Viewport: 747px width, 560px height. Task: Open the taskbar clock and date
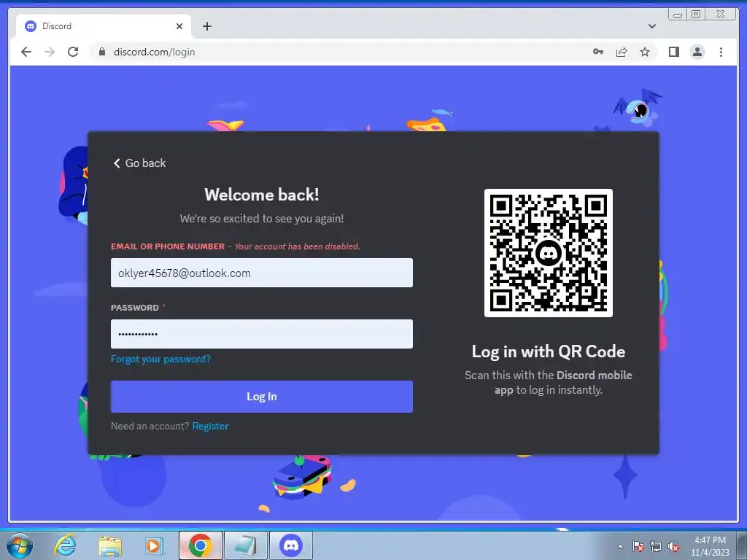tap(710, 546)
